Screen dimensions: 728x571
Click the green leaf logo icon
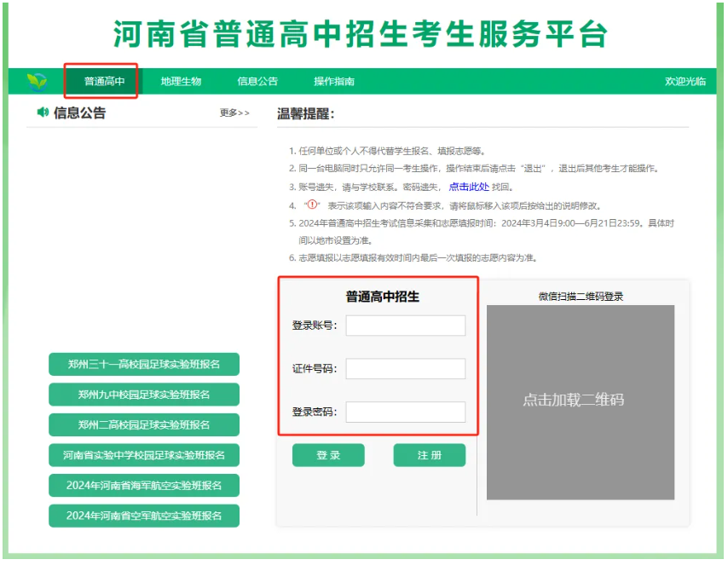point(37,82)
